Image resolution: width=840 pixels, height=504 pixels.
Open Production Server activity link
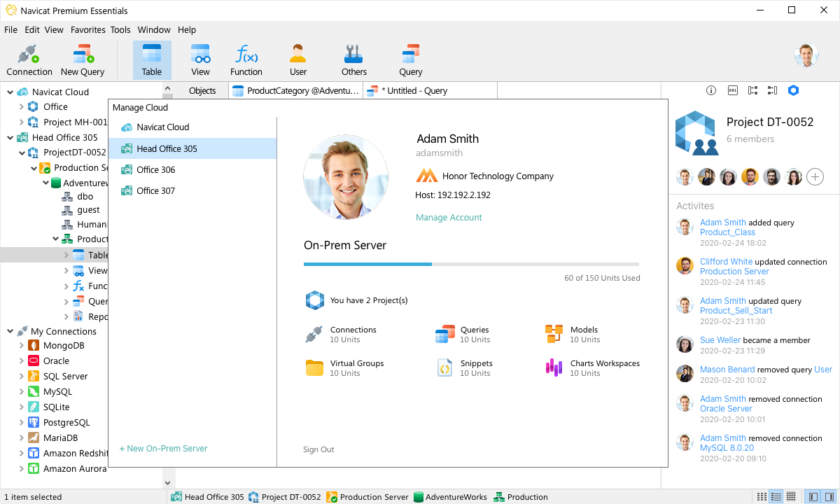[x=734, y=272]
